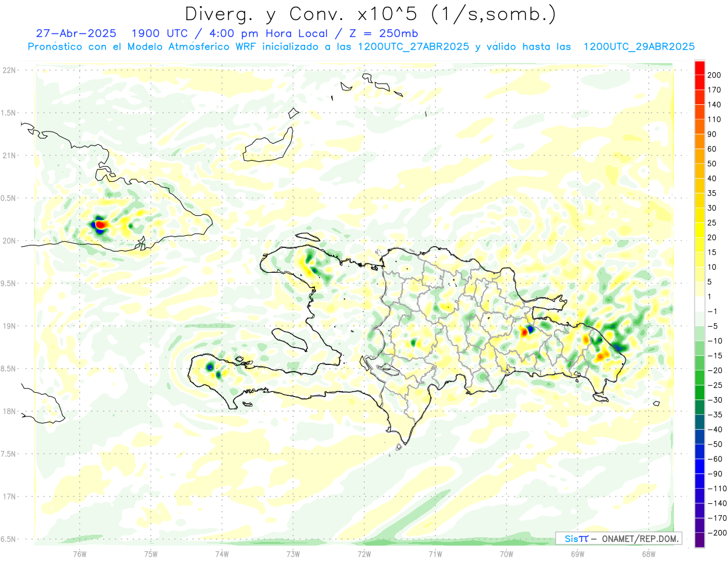728x562 pixels.
Task: Click the "75W" longitude label
Action: coord(151,553)
